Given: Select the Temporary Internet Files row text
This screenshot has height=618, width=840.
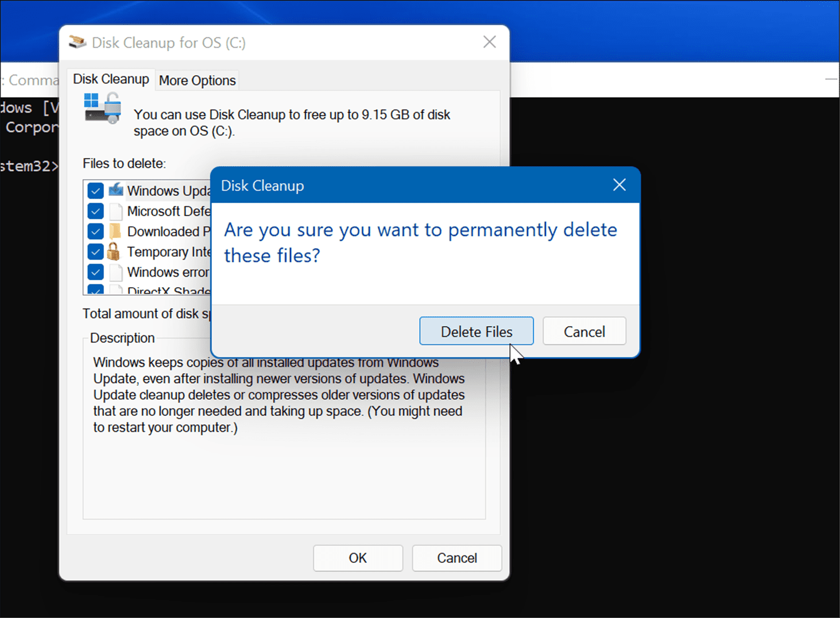Looking at the screenshot, I should [x=169, y=252].
